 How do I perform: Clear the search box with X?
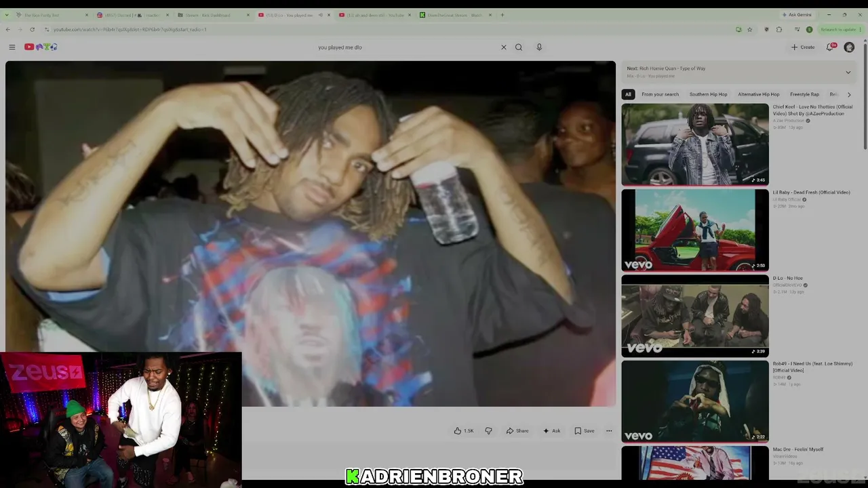click(x=503, y=47)
